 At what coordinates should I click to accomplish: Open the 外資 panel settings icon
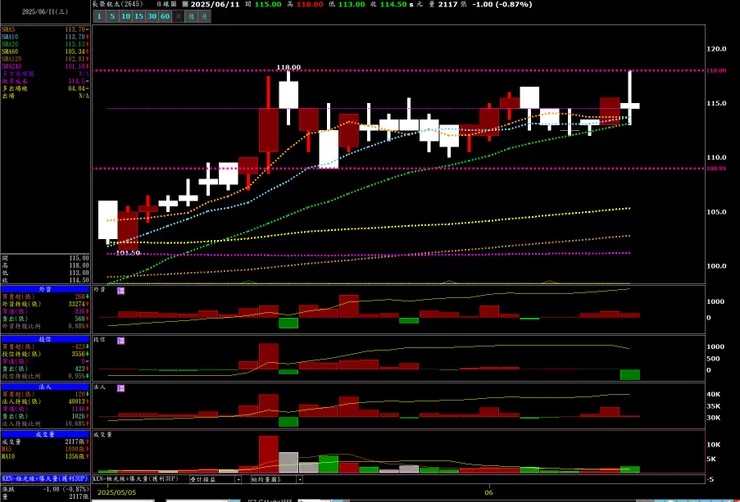[x=121, y=291]
